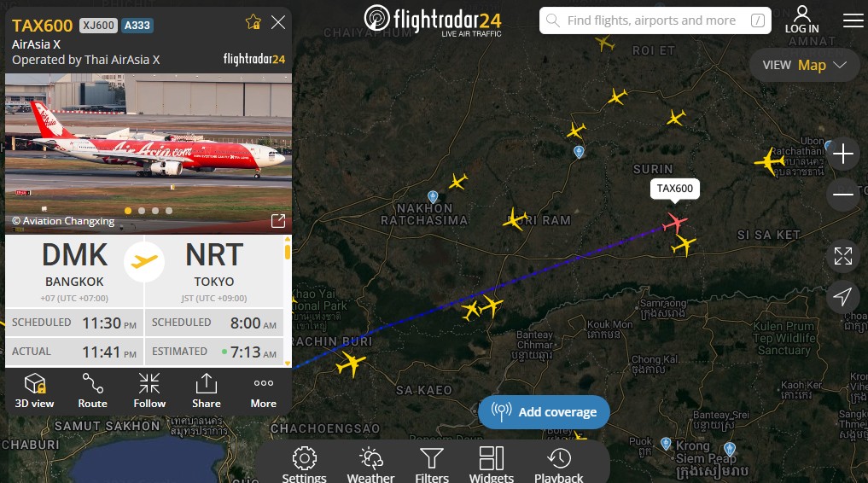Viewport: 868px width, 483px height.
Task: Open the hamburger main menu
Action: coord(853,21)
